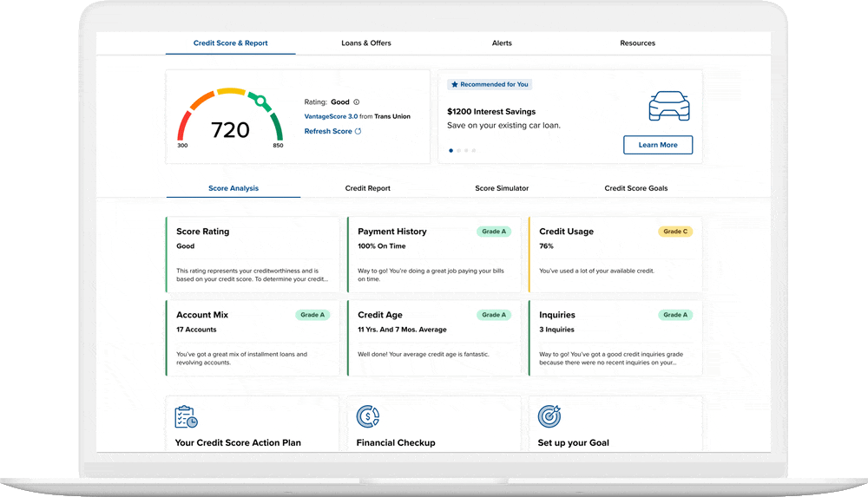868x497 pixels.
Task: Click the target goal icon
Action: point(549,416)
